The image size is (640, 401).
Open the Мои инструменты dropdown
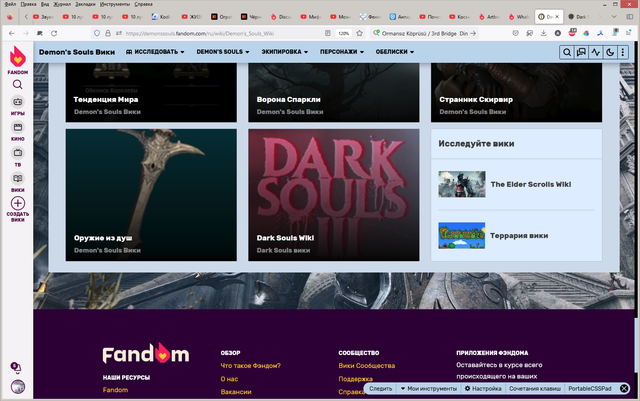[429, 388]
